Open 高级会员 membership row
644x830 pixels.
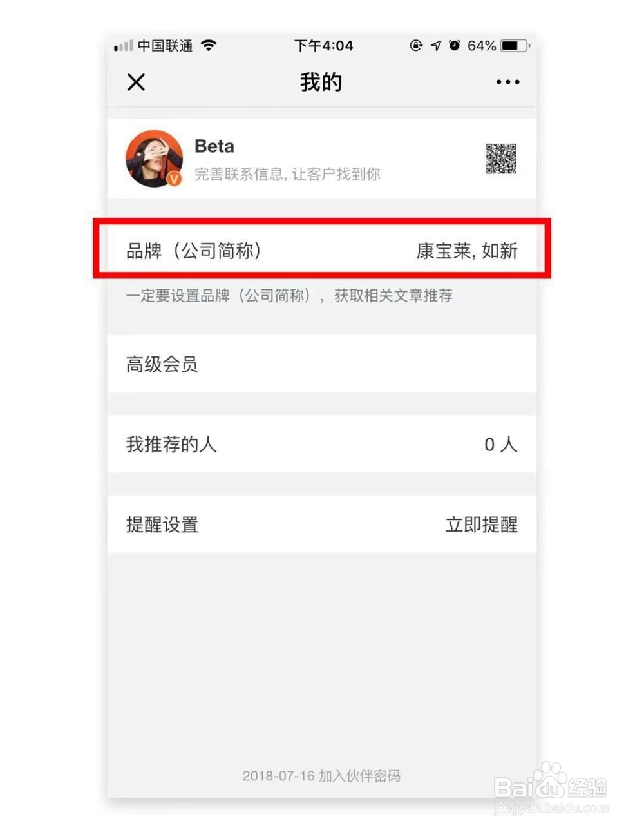pos(321,364)
